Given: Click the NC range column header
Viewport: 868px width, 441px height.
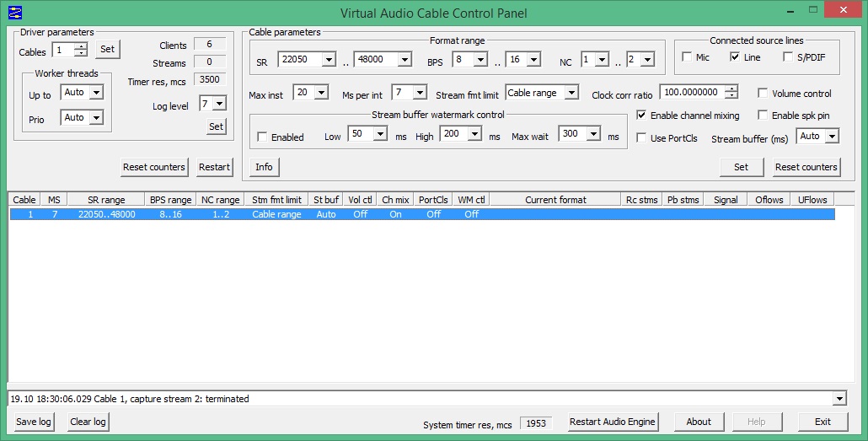Looking at the screenshot, I should tap(220, 200).
